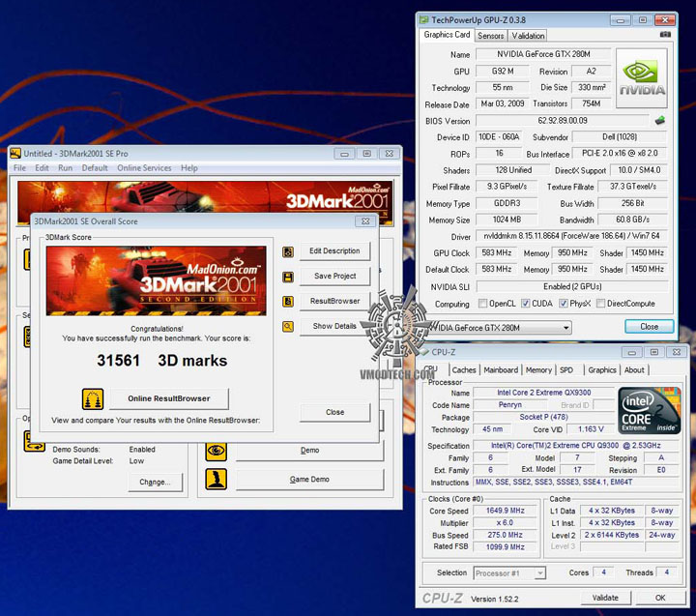This screenshot has height=616, width=696.
Task: Click the Driver field in GPU-Z
Action: coord(571,236)
